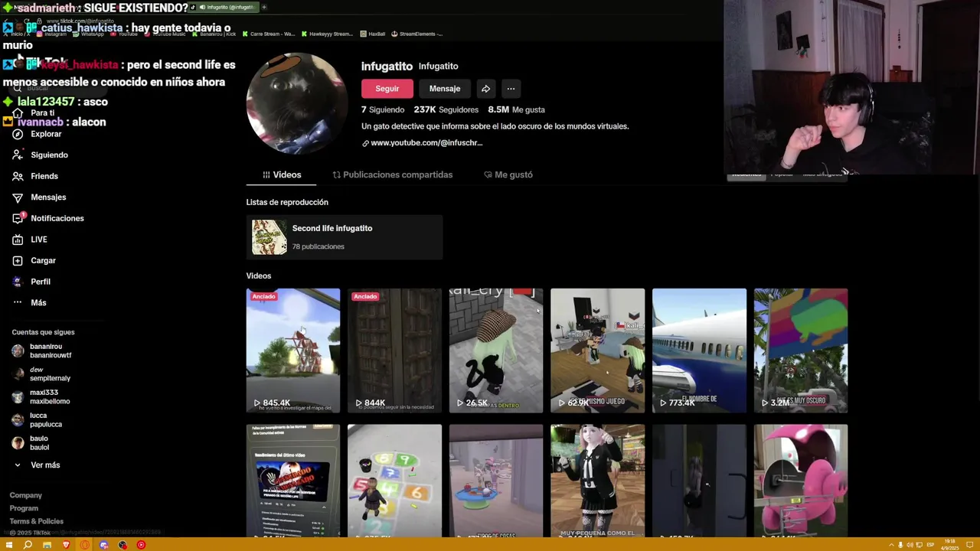Click the Opera icon in taskbar
980x551 pixels.
[85, 545]
